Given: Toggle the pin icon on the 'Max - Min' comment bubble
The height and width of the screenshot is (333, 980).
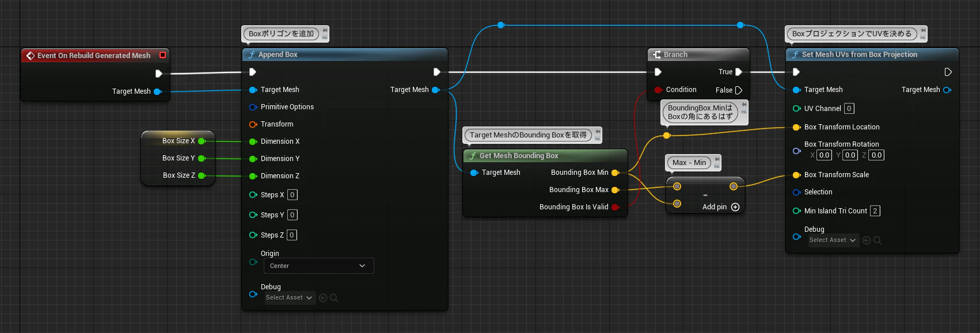Looking at the screenshot, I should click(717, 159).
